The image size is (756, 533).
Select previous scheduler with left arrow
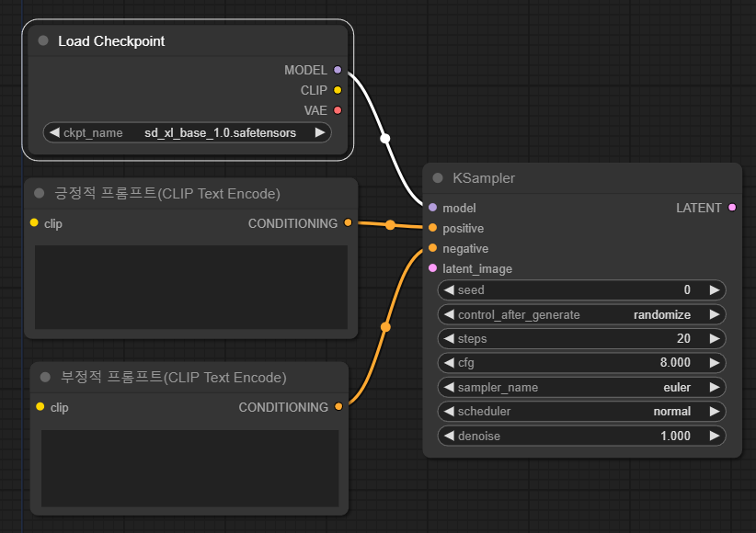coord(449,411)
